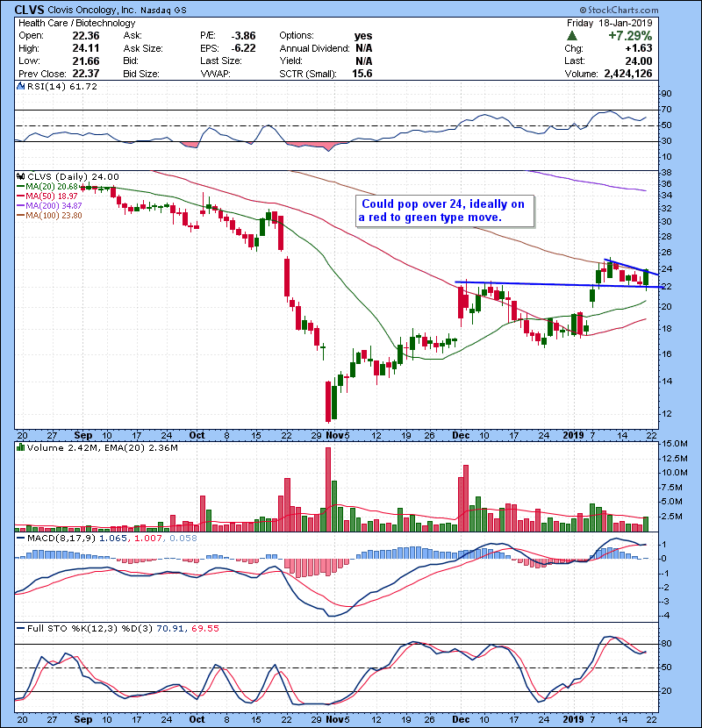Click the MA(100) 23.80 legend entry

50,216
